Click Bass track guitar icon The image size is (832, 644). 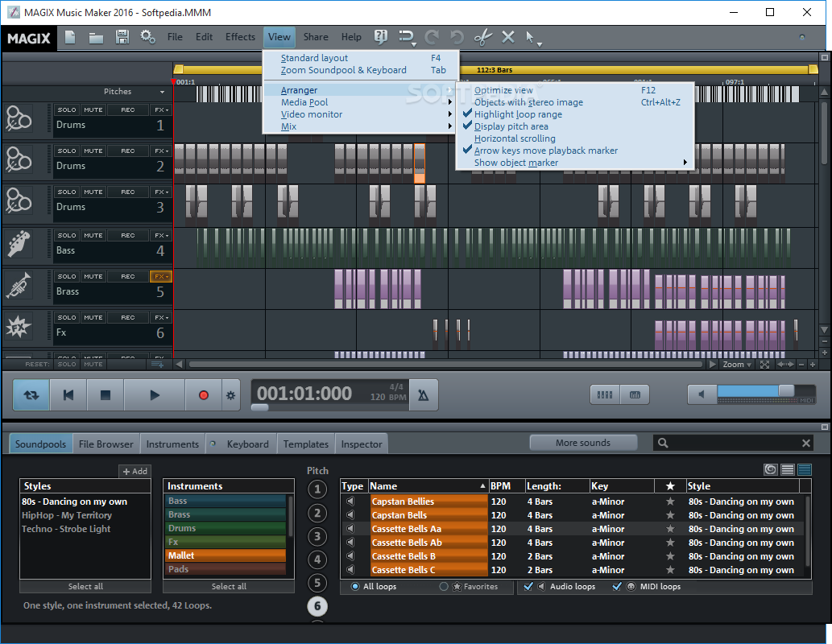pos(19,243)
